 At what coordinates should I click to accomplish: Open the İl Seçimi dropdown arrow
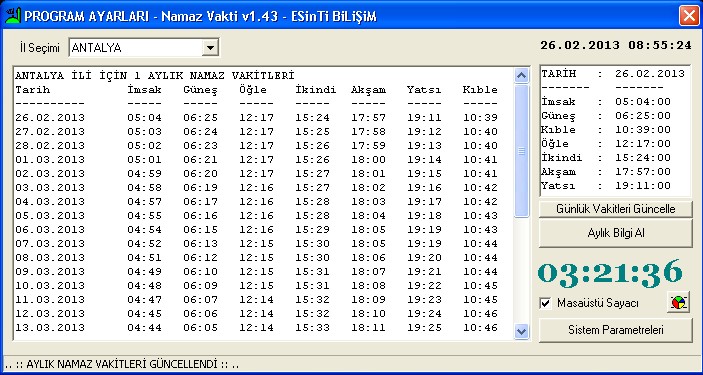tap(209, 48)
